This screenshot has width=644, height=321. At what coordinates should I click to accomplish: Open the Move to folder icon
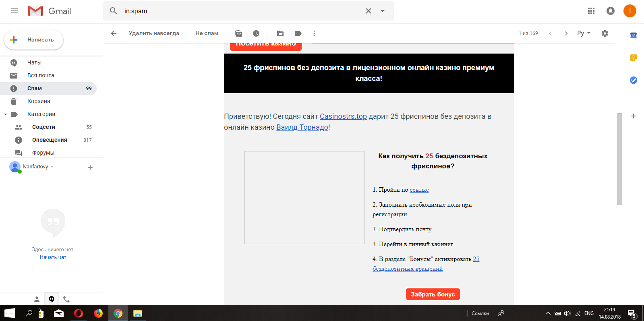tap(280, 33)
